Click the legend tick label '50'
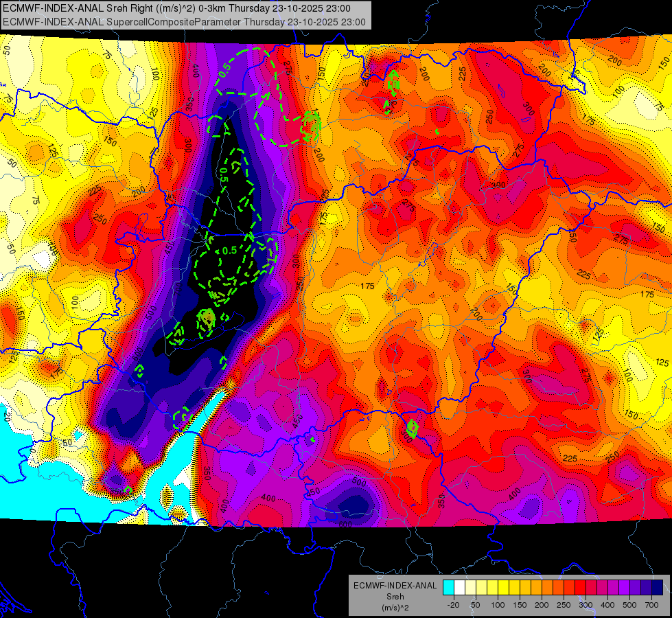This screenshot has height=618, width=672. [475, 605]
